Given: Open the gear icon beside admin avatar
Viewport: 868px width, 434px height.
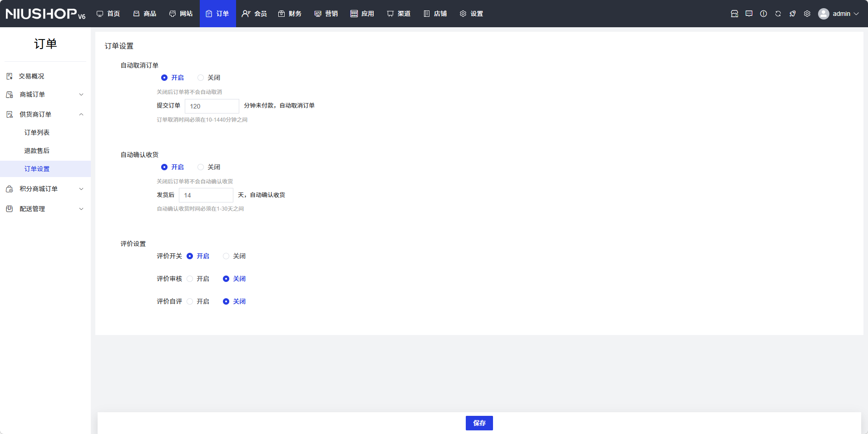Looking at the screenshot, I should [807, 14].
